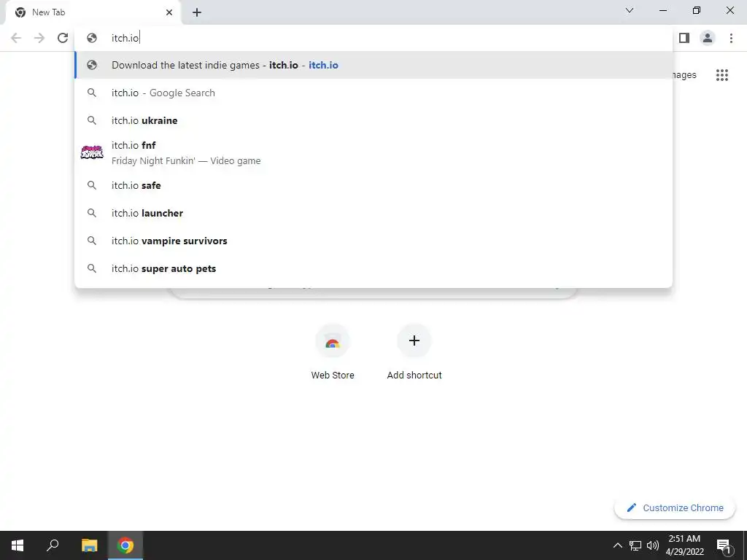The width and height of the screenshot is (747, 560).
Task: Open the Windows Start menu
Action: 18,545
